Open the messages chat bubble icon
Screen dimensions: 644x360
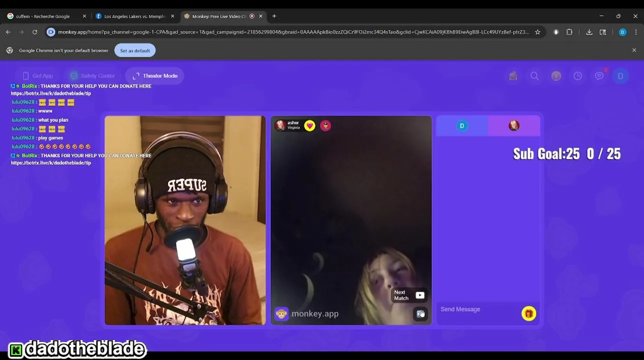599,76
